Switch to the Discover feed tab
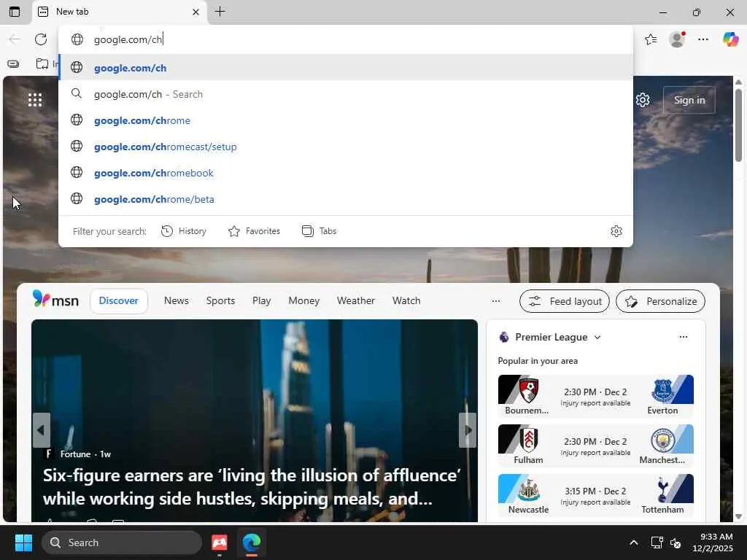The image size is (747, 560). point(119,301)
